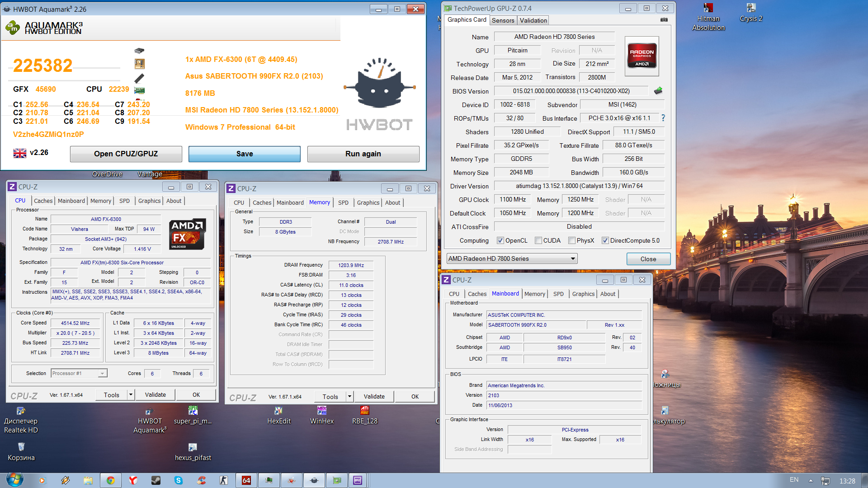Click the HWBOT logo in Aquamark
The width and height of the screenshot is (868, 488).
[379, 95]
